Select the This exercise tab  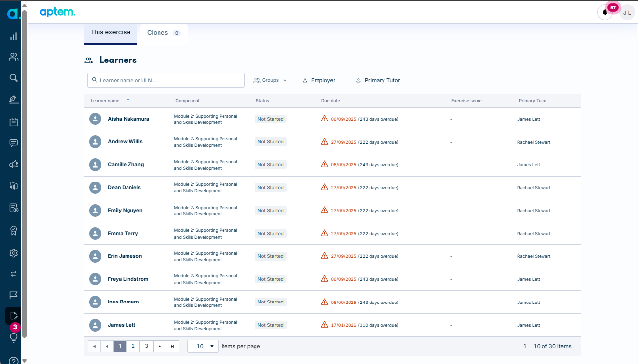[110, 32]
